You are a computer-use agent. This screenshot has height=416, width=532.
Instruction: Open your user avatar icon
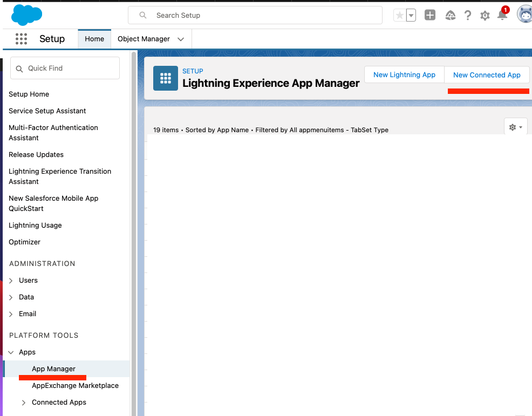click(523, 15)
